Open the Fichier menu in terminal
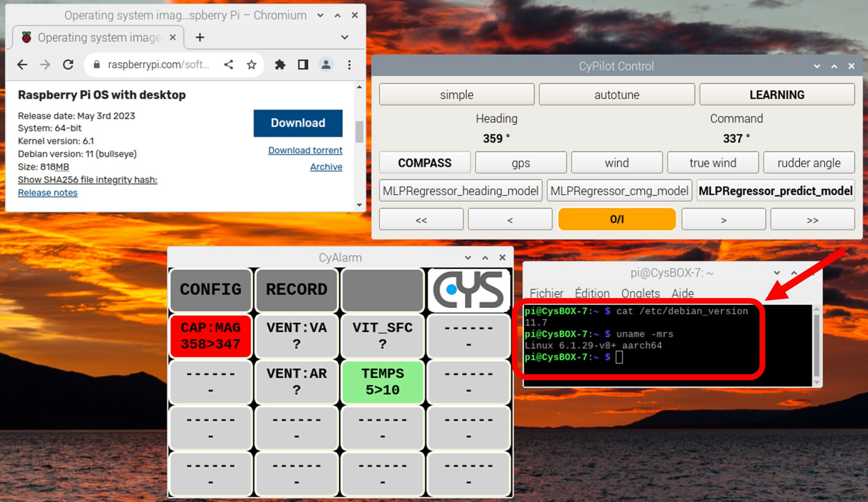Viewport: 868px width, 502px height. tap(546, 293)
